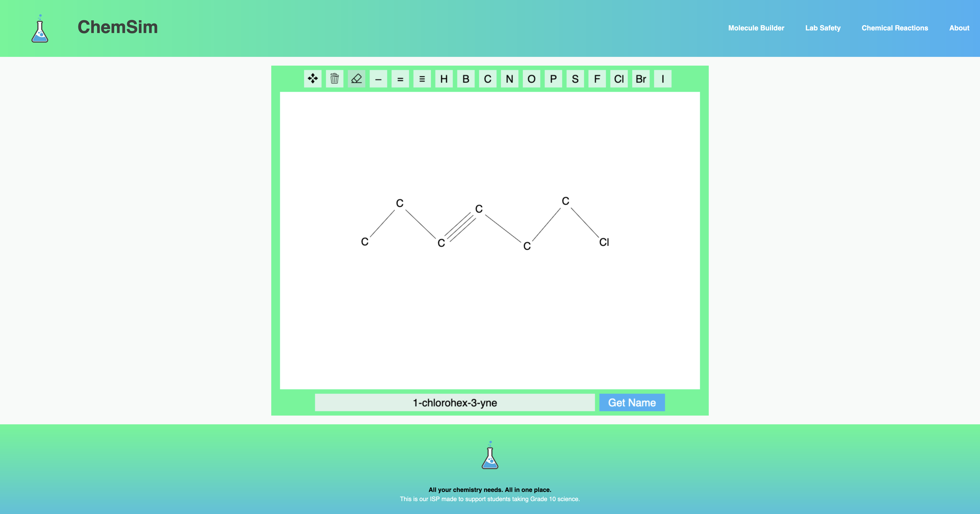Open the Chemical Reactions page
Image resolution: width=980 pixels, height=514 pixels.
click(x=895, y=28)
